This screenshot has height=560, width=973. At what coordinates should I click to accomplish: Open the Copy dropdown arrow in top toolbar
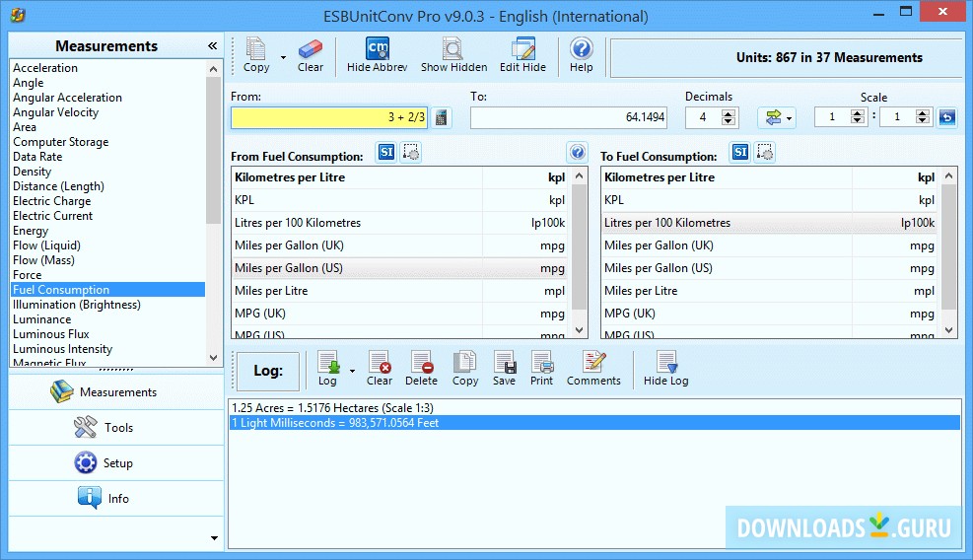(x=284, y=58)
